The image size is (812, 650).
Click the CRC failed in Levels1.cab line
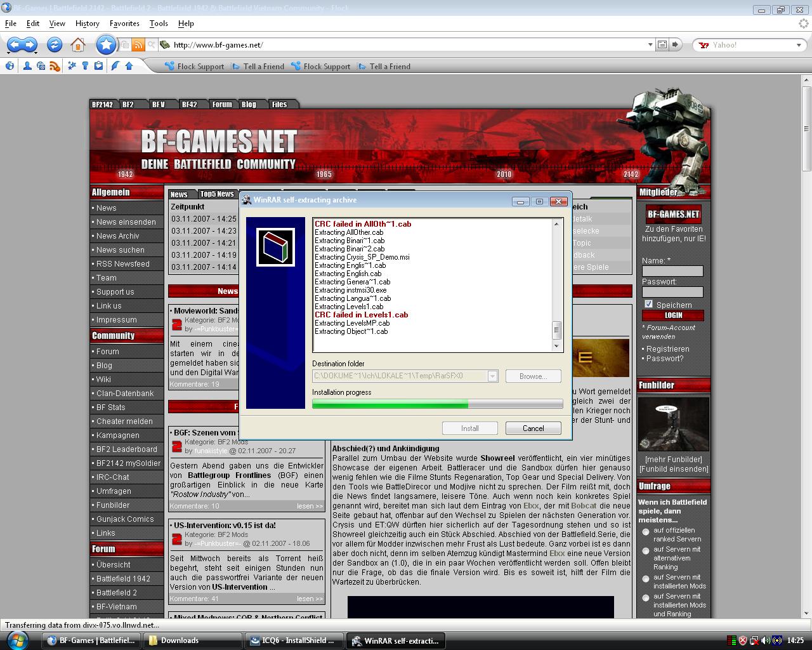coord(362,315)
